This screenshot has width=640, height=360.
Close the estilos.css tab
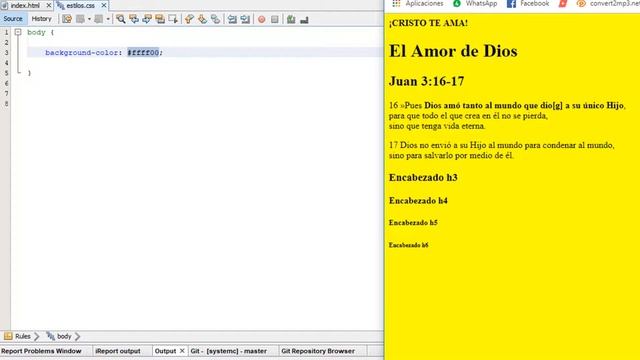click(x=104, y=5)
